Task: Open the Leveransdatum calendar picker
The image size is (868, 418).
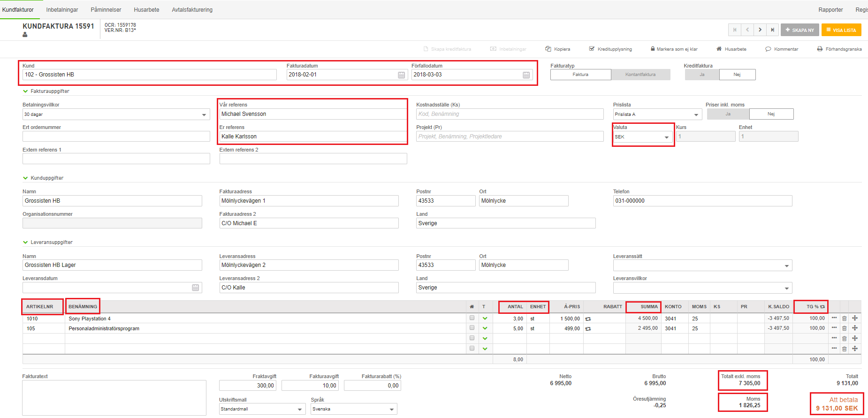Action: click(196, 288)
